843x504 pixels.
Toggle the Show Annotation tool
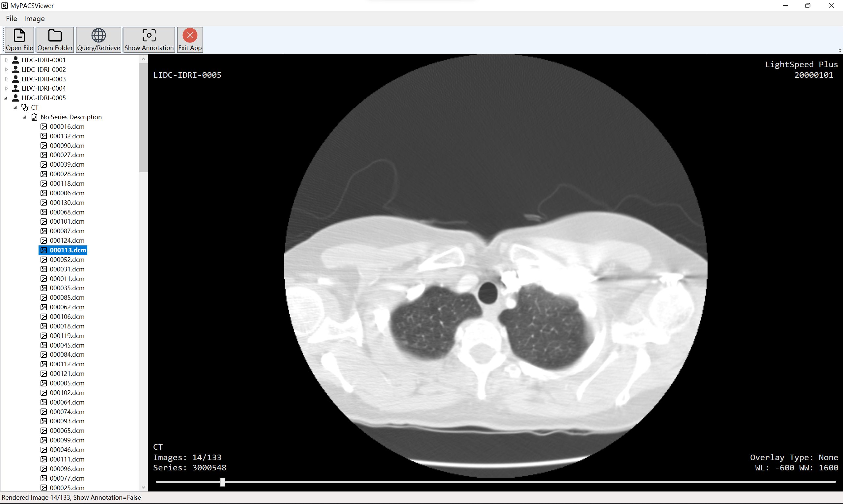(x=149, y=36)
